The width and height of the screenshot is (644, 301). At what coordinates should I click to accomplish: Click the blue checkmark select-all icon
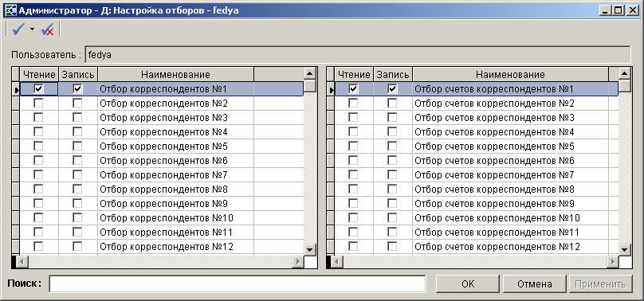(19, 29)
